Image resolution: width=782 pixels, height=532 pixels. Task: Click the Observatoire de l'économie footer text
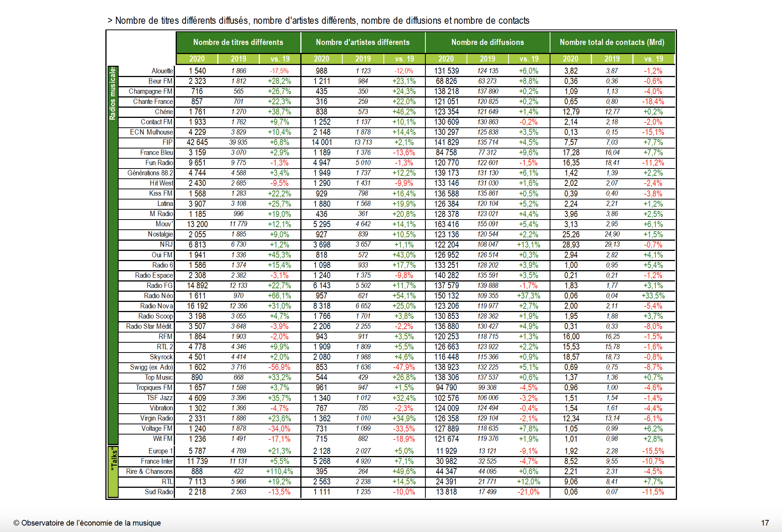click(87, 523)
